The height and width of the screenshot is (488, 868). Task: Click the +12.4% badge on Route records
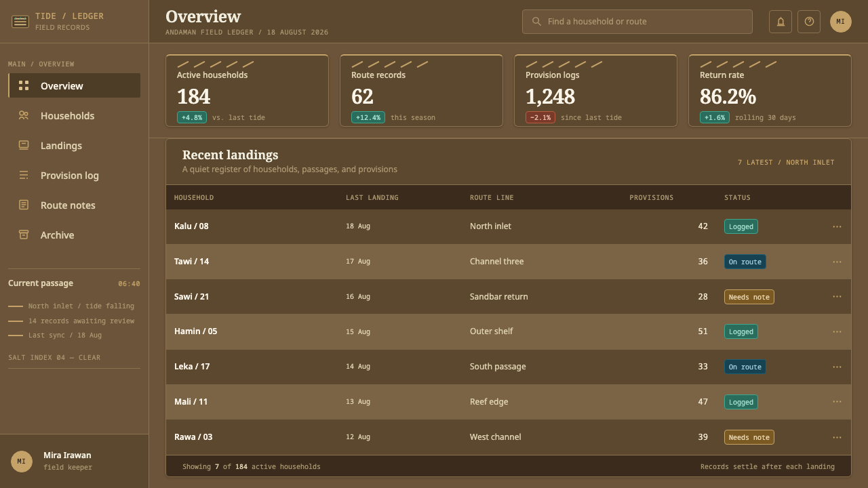(x=368, y=117)
